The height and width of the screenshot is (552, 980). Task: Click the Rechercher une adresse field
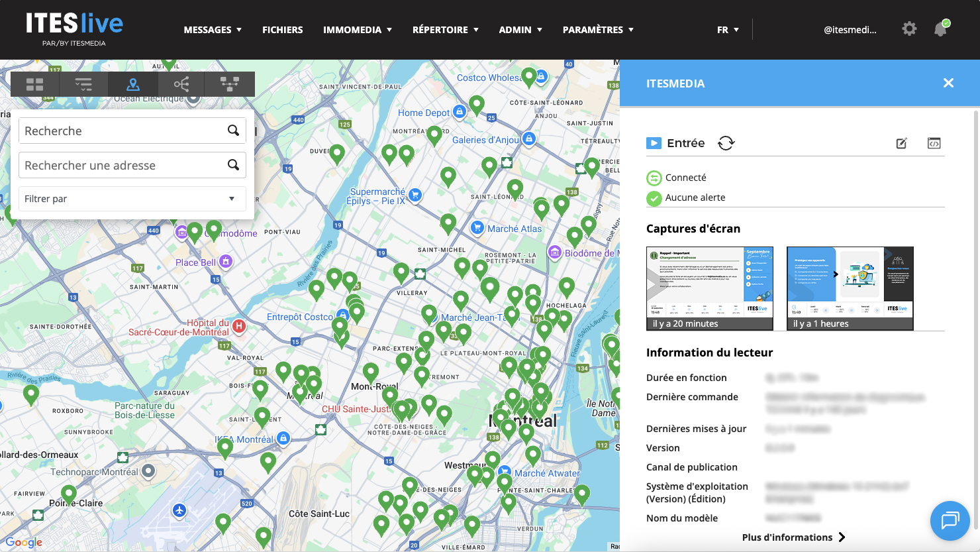pos(122,165)
